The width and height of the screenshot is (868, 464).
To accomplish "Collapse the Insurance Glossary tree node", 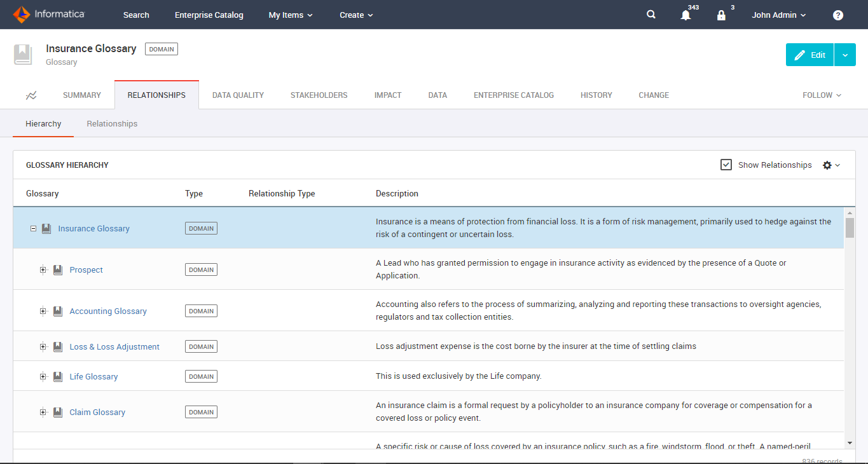I will pyautogui.click(x=33, y=228).
